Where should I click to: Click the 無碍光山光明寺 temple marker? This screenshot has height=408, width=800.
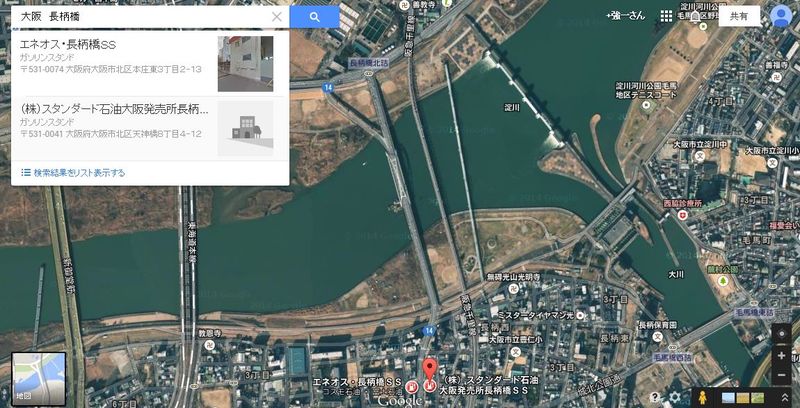point(514,288)
